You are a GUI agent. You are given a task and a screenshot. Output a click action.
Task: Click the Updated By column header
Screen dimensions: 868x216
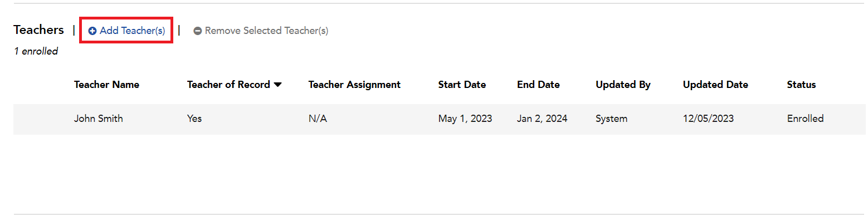click(623, 85)
